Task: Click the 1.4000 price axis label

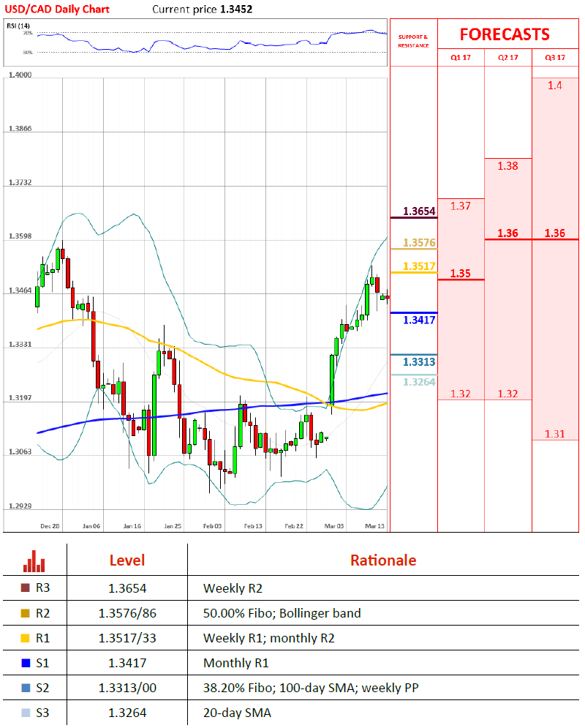Action: point(20,75)
